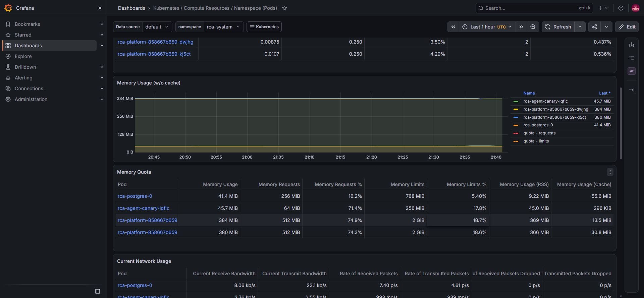Screen dimensions: 644x298
Task: Toggle the rca-postgres-0 legend series
Action: [538, 125]
